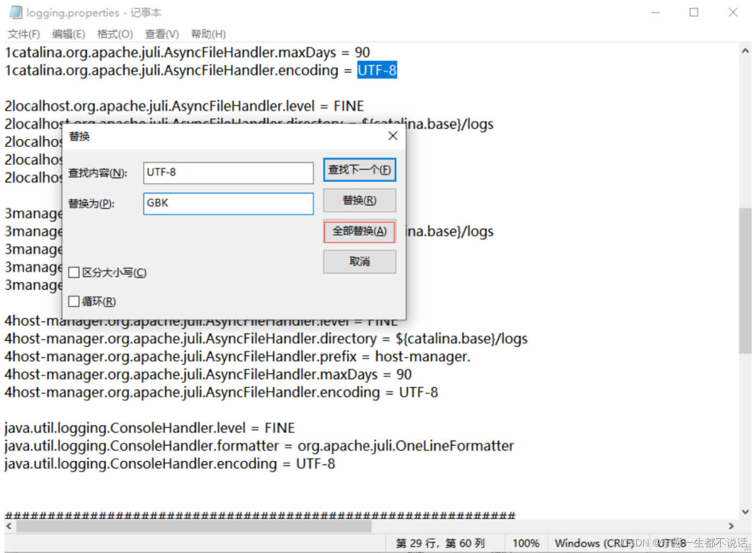
Task: Maximize the Notepad window
Action: coord(694,12)
